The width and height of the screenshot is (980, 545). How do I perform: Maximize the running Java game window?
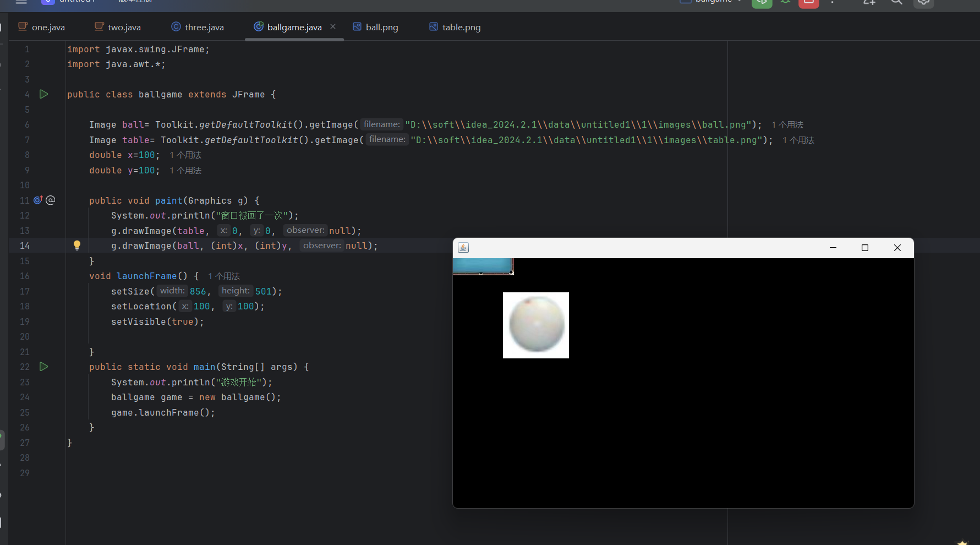tap(865, 248)
